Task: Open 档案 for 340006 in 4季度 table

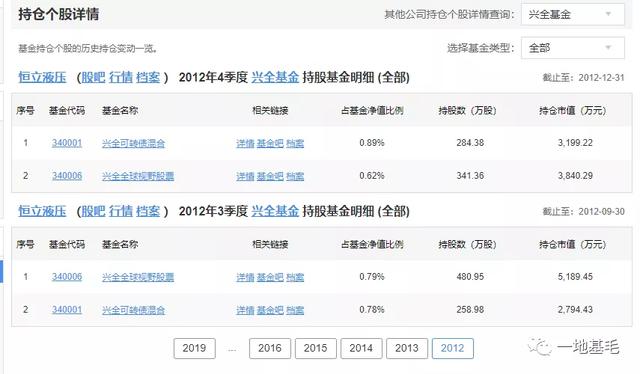Action: [295, 176]
